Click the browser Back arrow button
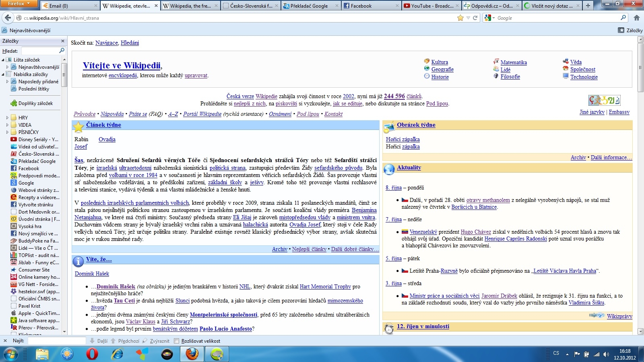644x362 pixels. tap(7, 18)
